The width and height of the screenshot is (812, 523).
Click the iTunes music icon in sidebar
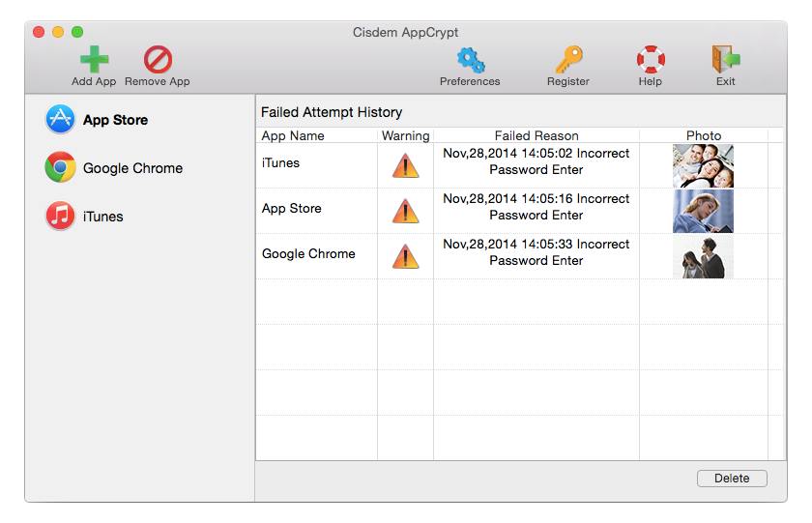coord(60,216)
